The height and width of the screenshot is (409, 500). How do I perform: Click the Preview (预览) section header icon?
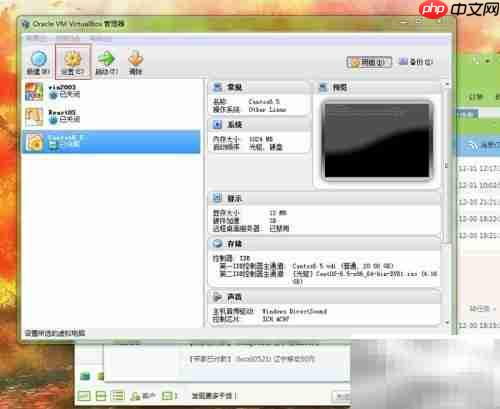point(323,87)
